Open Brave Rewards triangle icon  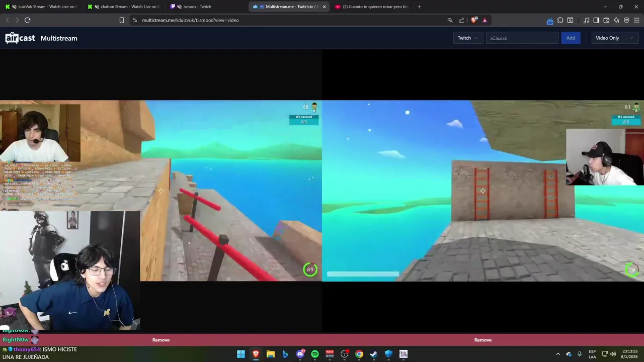pyautogui.click(x=485, y=20)
